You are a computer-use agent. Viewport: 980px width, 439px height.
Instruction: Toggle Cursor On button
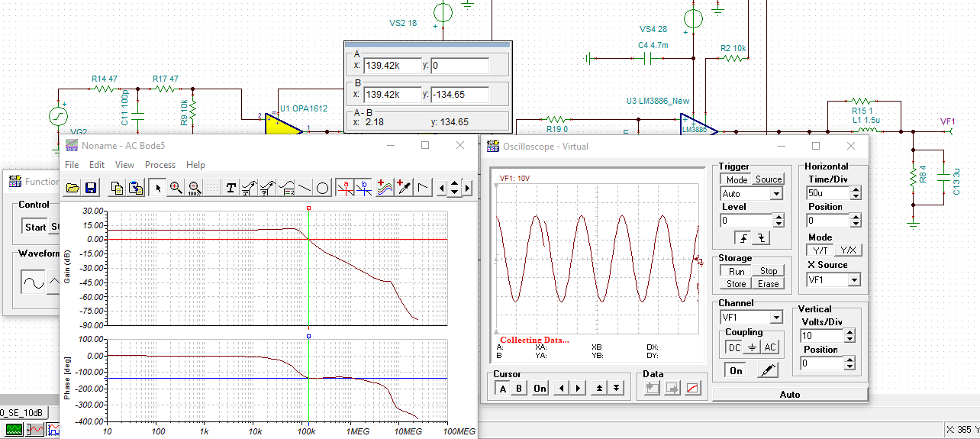tap(540, 388)
